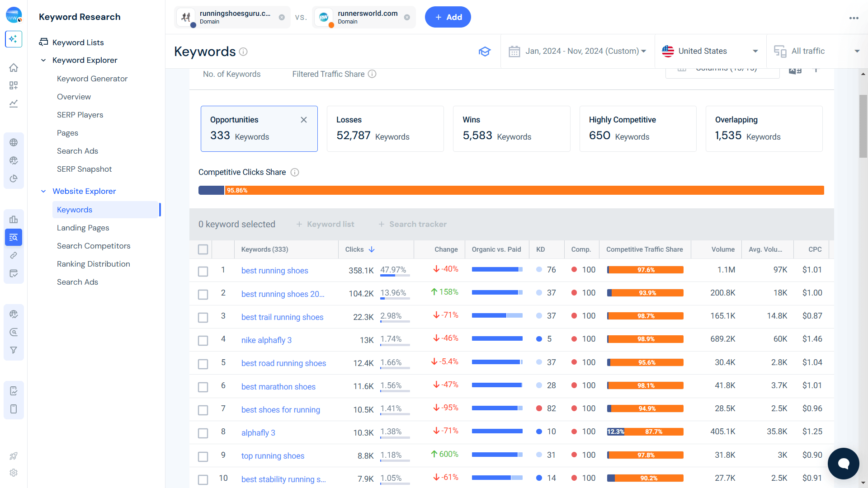Viewport: 868px width, 488px height.
Task: Open the rocket icon at bottom of left rail
Action: 14,456
